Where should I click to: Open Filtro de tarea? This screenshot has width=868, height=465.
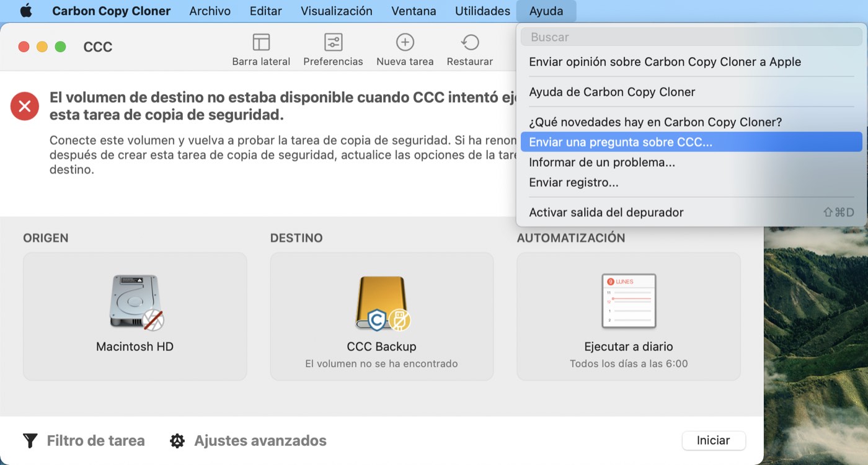(84, 441)
